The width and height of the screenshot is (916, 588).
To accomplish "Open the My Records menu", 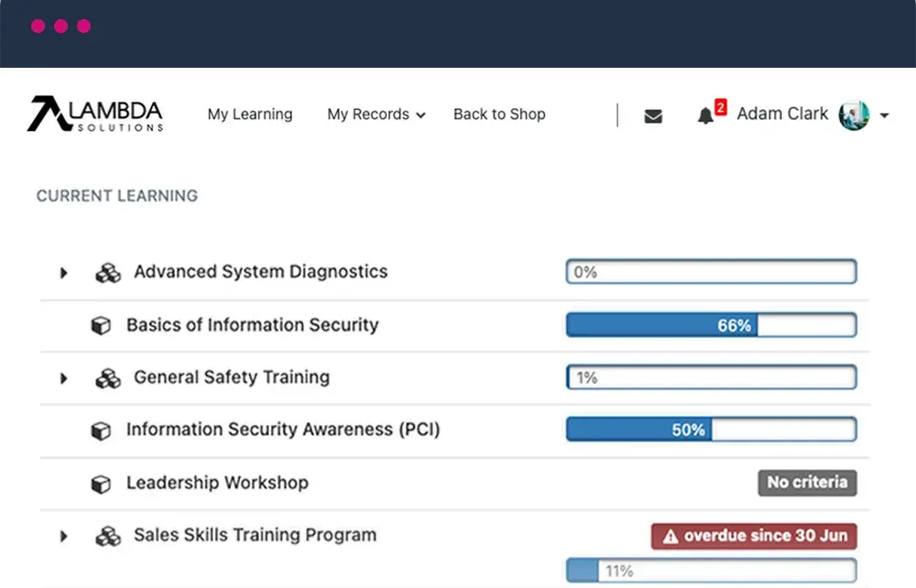I will coord(376,114).
